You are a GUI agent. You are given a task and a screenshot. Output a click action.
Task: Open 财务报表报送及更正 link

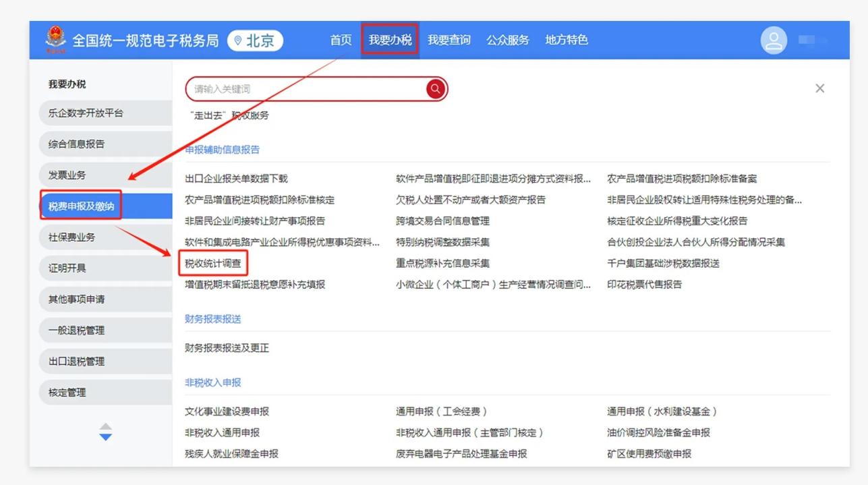coord(227,348)
